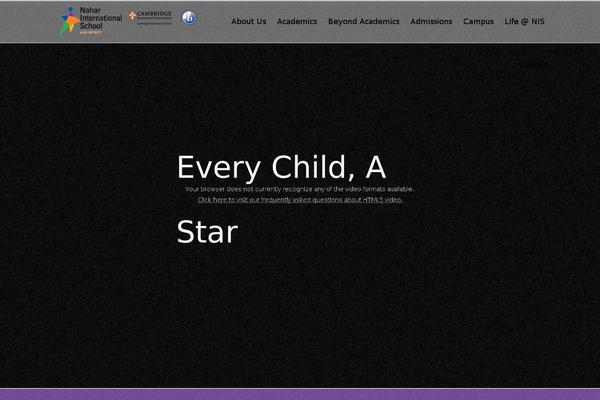Click the Nahar International School logo

91,20
